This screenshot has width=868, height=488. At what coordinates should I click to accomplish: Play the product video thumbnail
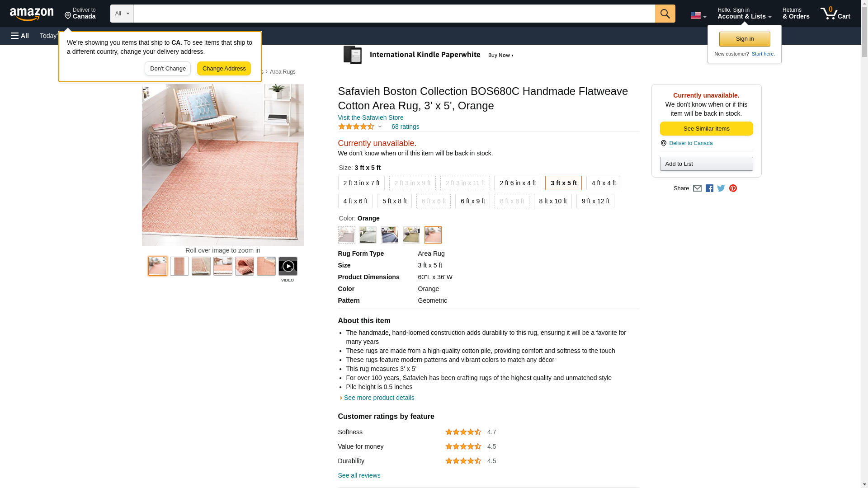tap(288, 266)
